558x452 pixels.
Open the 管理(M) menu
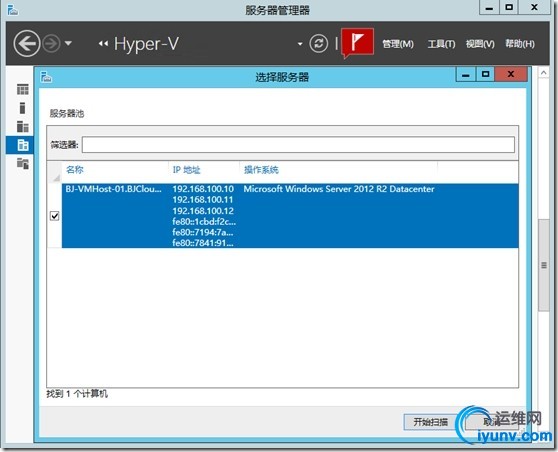(x=398, y=44)
